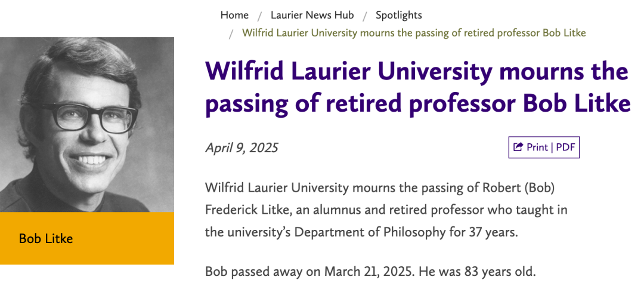Click the gold Bob Litke caption bar
The width and height of the screenshot is (644, 289).
pos(87,238)
